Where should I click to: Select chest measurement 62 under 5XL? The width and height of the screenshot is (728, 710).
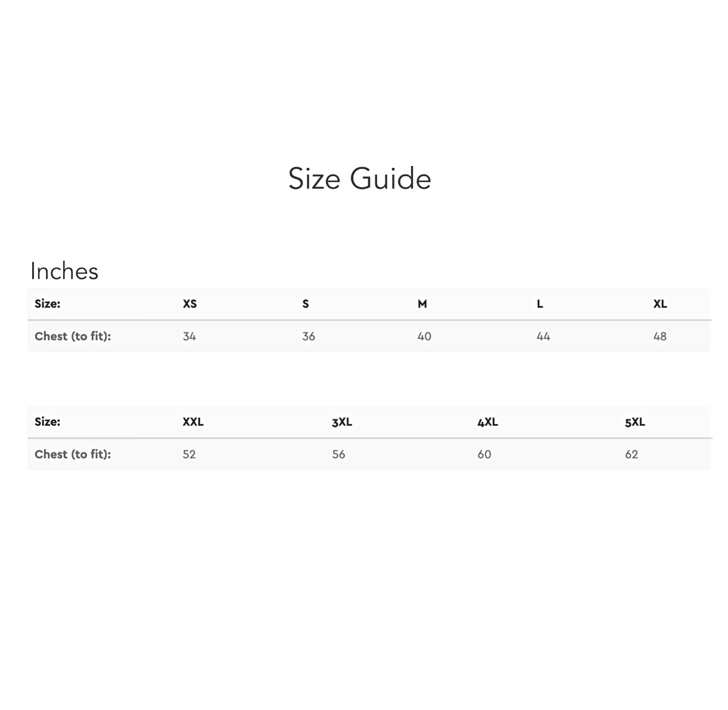pyautogui.click(x=631, y=454)
